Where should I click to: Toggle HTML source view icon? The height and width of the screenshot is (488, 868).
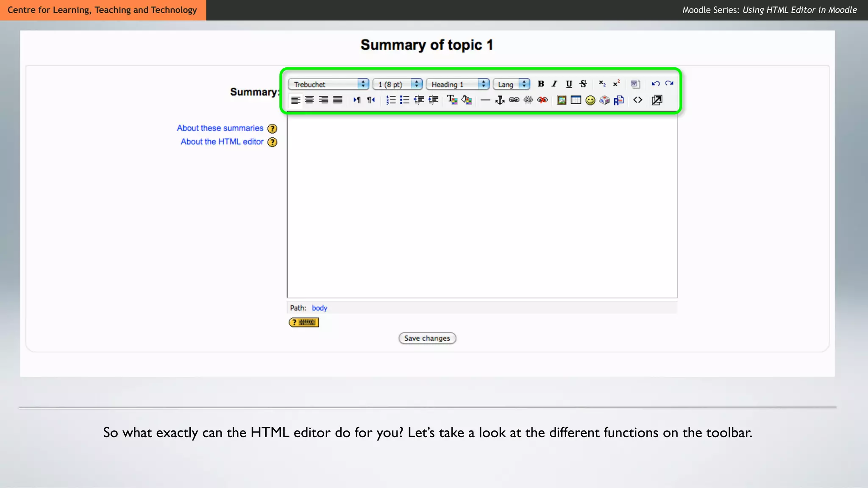[x=637, y=100]
